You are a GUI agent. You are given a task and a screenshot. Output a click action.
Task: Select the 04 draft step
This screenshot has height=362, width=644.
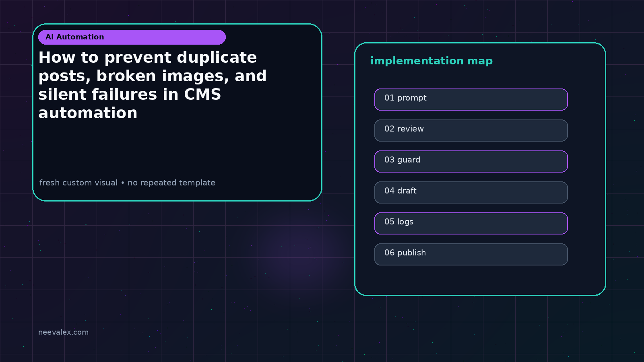pos(471,192)
